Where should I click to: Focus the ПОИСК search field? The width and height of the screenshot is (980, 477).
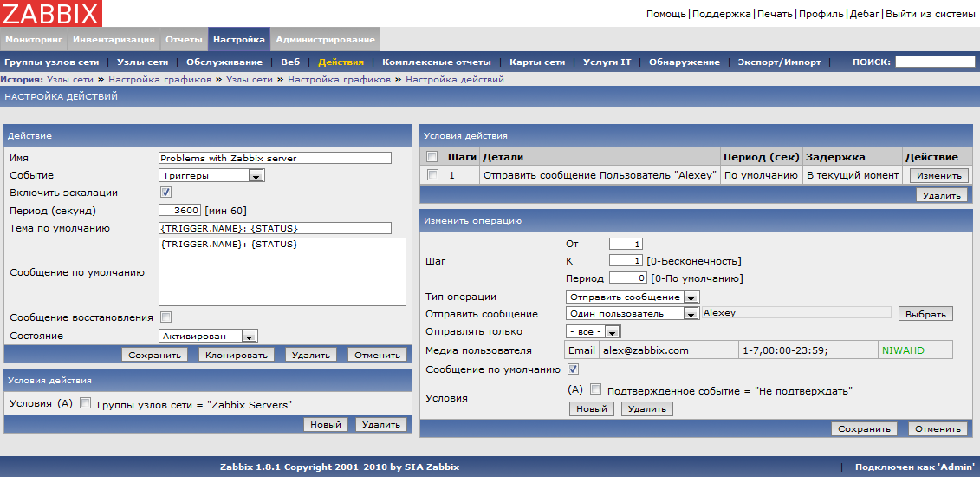935,62
